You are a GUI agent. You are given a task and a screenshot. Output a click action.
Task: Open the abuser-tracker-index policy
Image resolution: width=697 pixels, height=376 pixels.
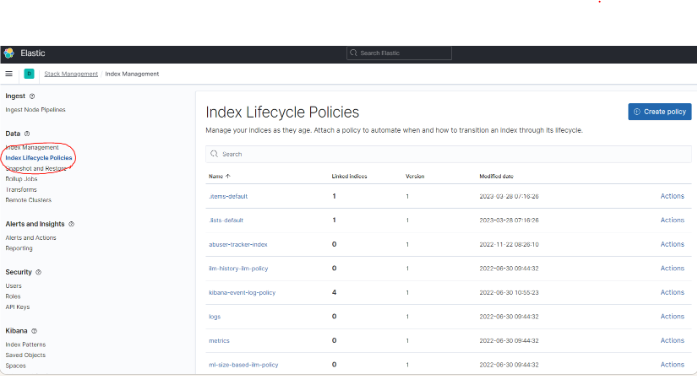point(238,244)
